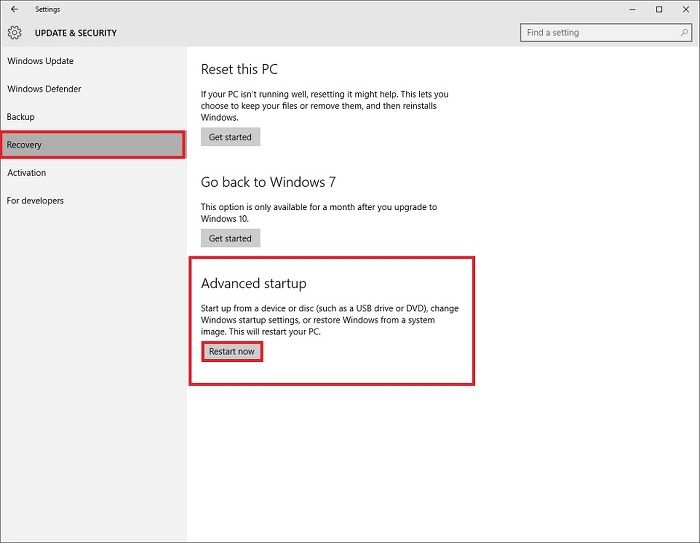Maximize the Settings window
This screenshot has width=700, height=543.
click(x=659, y=9)
